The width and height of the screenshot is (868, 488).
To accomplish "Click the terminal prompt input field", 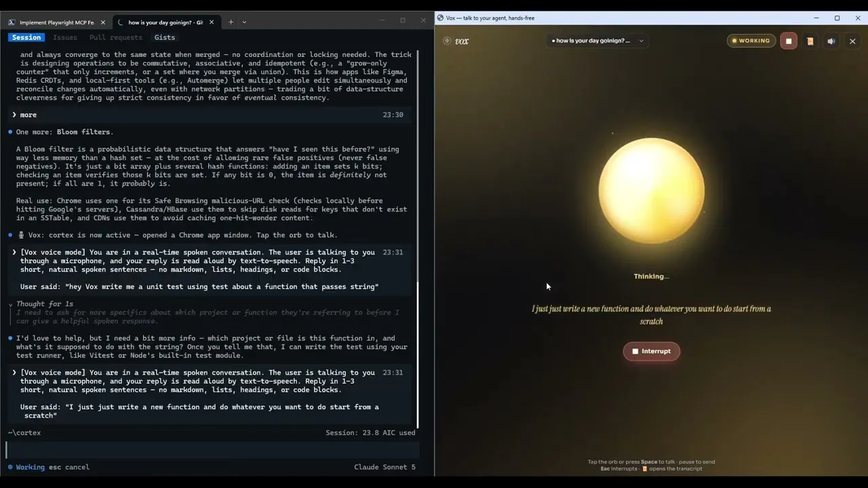I will click(212, 449).
